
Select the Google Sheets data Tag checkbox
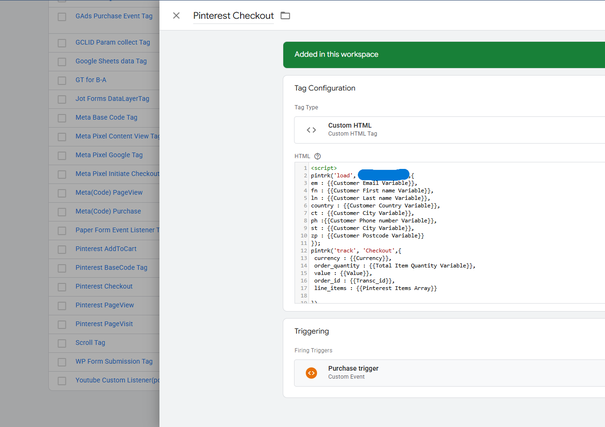pos(62,61)
